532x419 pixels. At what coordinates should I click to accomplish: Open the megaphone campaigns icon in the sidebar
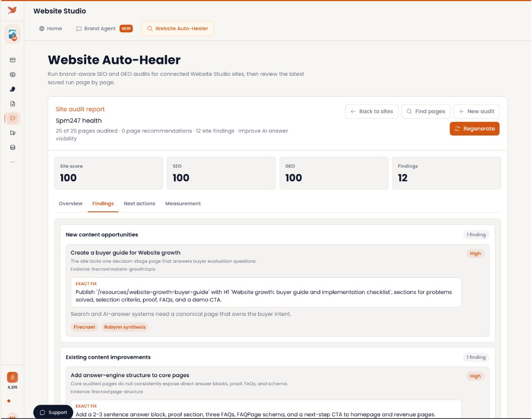[12, 133]
